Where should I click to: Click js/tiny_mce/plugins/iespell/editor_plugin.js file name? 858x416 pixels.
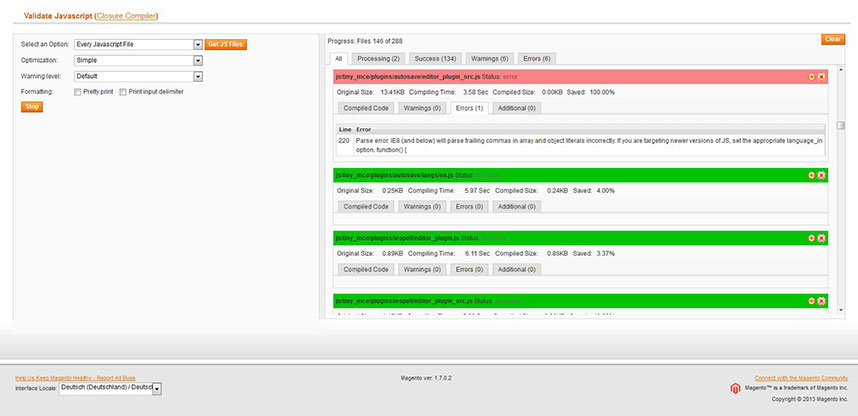coord(397,238)
